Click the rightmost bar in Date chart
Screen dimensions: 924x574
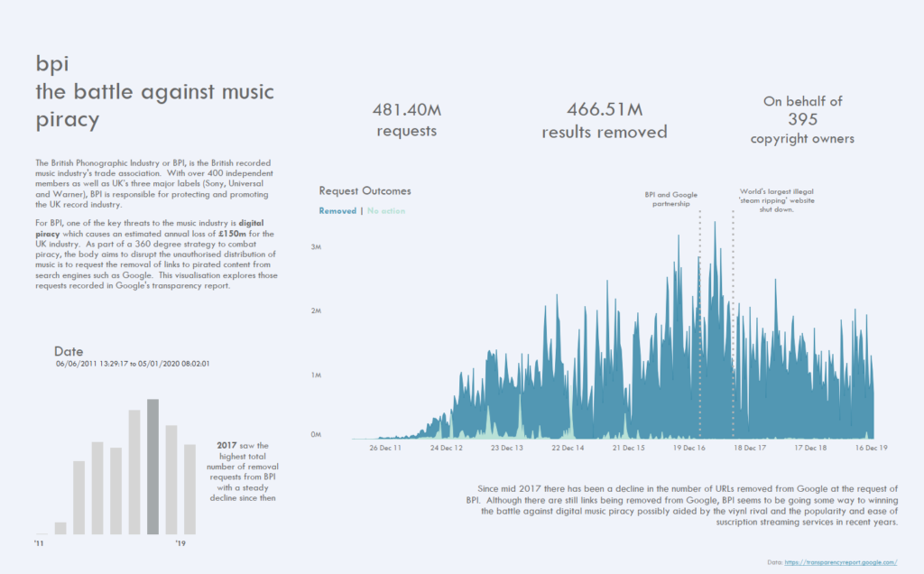189,488
